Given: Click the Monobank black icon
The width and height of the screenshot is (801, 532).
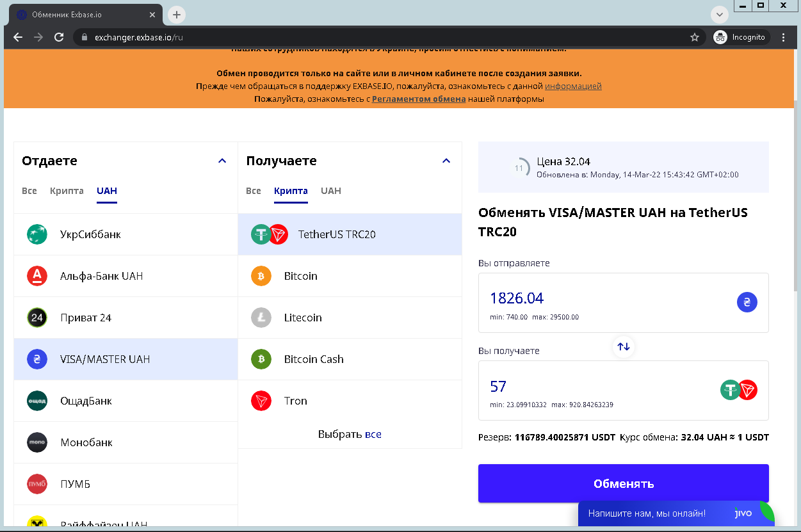Looking at the screenshot, I should pyautogui.click(x=37, y=442).
